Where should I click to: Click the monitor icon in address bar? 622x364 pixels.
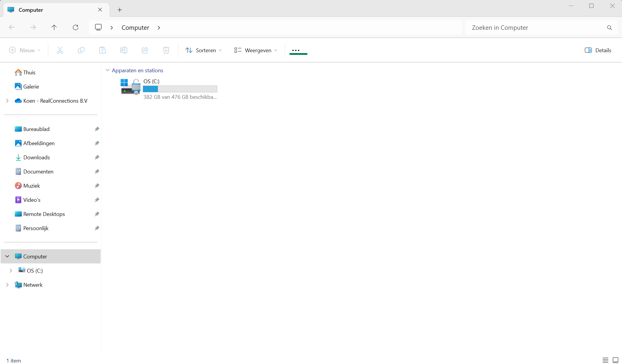(98, 27)
